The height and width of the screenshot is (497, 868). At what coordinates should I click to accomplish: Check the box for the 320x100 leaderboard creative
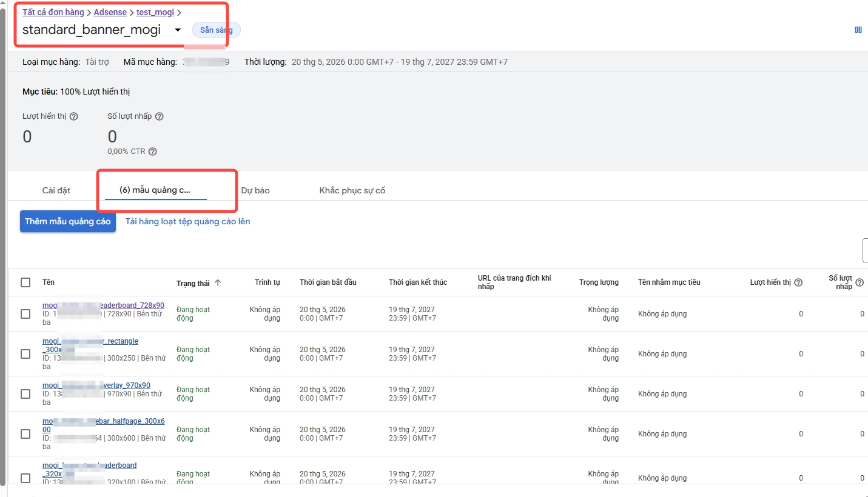click(x=25, y=478)
